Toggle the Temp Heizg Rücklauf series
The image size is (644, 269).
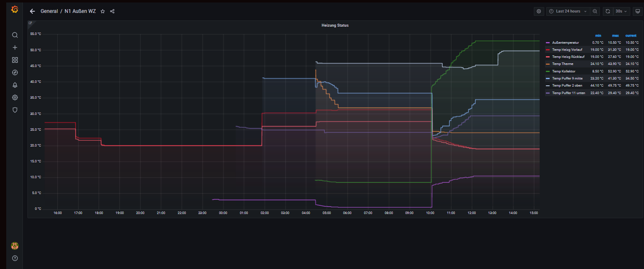click(568, 57)
